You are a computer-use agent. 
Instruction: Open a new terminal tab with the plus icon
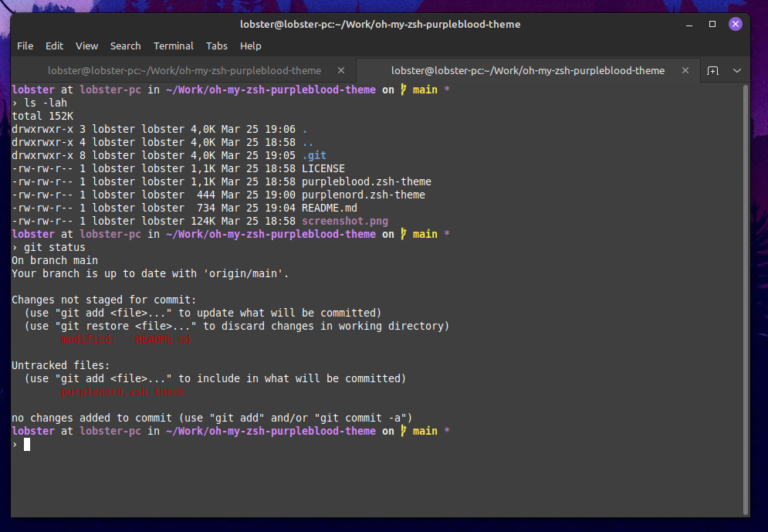tap(712, 70)
